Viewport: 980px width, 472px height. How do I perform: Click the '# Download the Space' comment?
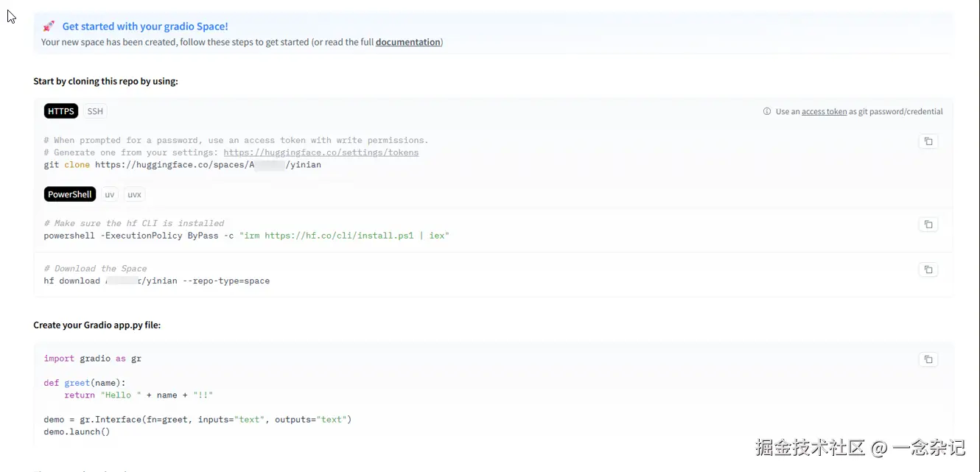point(96,269)
